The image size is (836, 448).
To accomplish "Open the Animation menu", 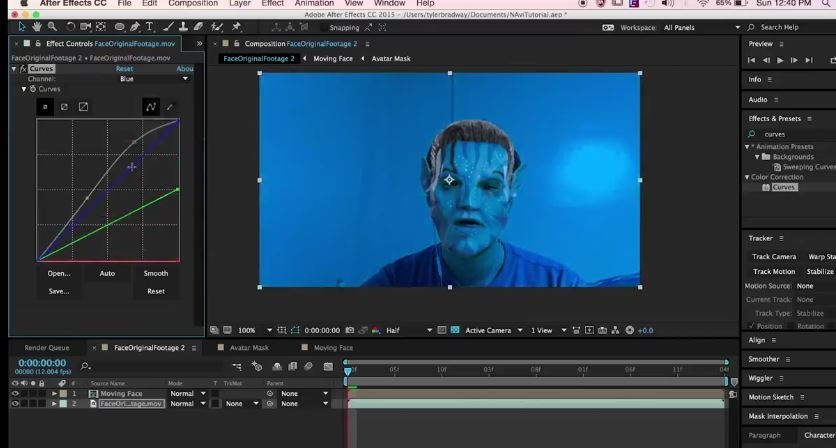I will (x=315, y=3).
